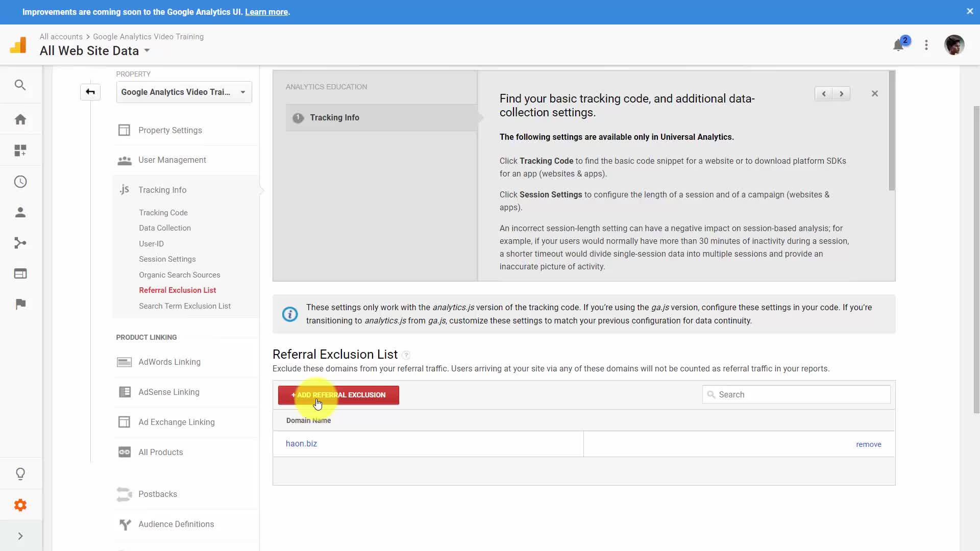
Task: Open Postbacks label
Action: 158,494
